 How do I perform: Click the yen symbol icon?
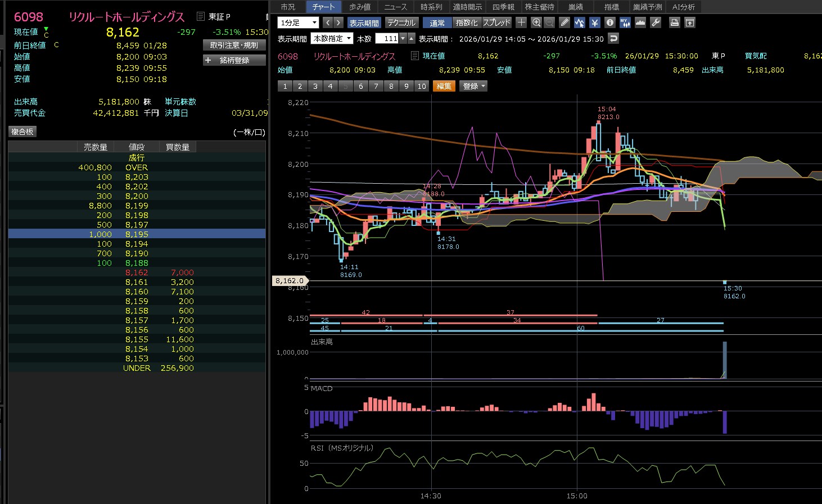tap(595, 22)
